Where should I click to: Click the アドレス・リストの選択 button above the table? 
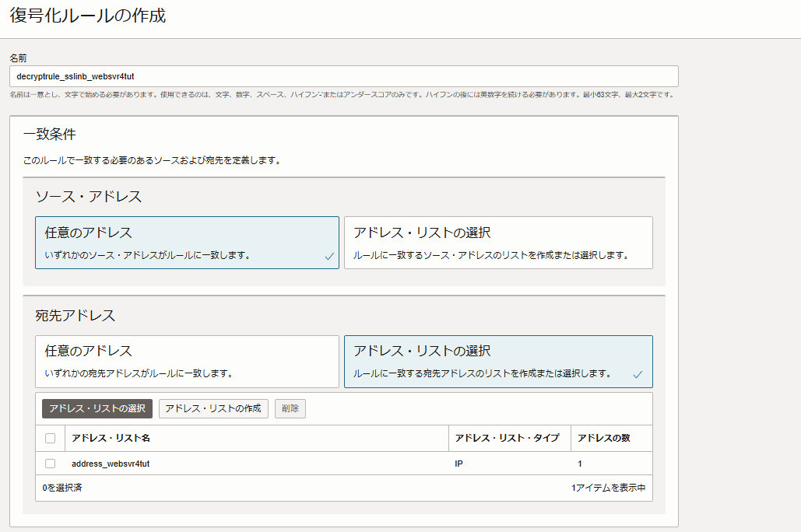(97, 408)
